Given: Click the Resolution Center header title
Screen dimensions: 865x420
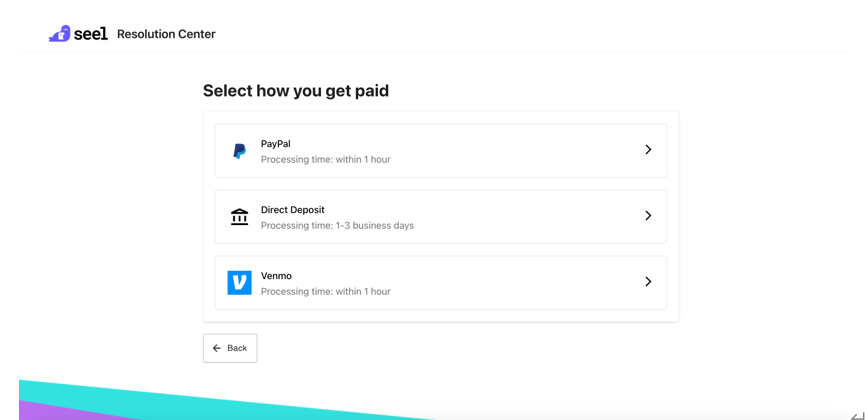Looking at the screenshot, I should (x=166, y=34).
